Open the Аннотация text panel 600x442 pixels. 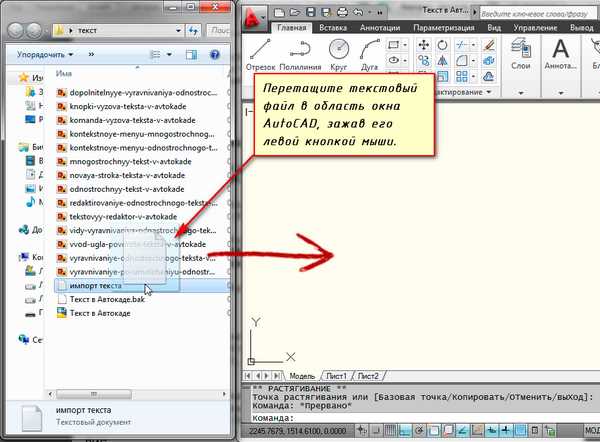click(561, 57)
